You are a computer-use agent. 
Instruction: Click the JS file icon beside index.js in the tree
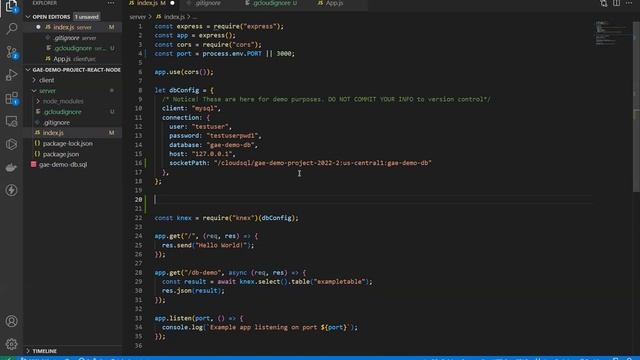pyautogui.click(x=38, y=133)
